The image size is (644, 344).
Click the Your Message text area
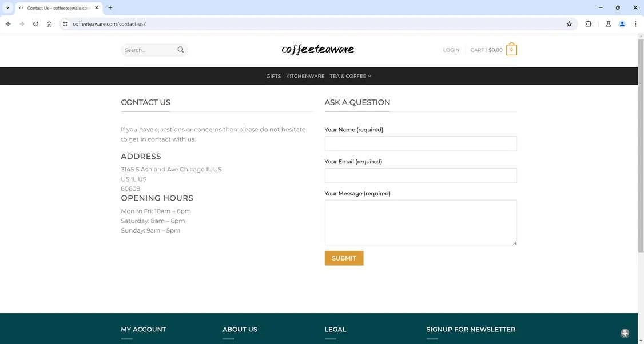pos(420,222)
